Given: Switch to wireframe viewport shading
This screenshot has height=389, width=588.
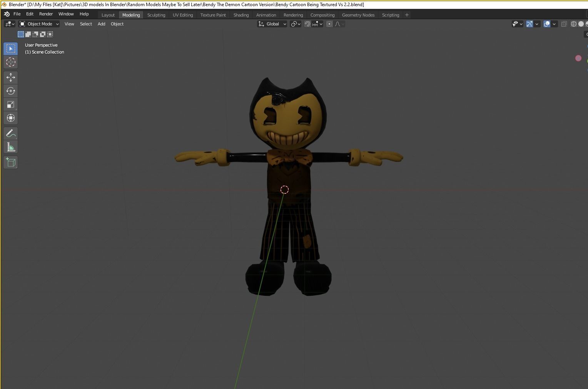Looking at the screenshot, I should 574,24.
